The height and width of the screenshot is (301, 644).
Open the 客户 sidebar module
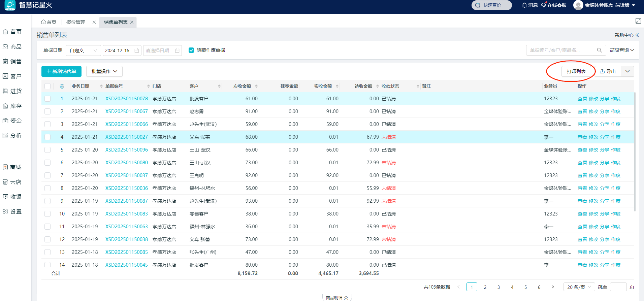(x=12, y=76)
